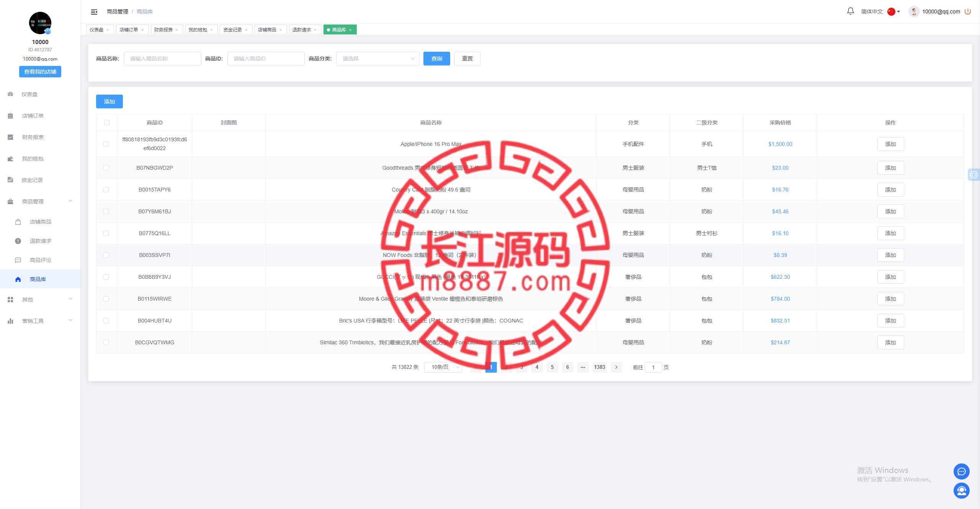Add product B004HUBT4U via its 添加 button
Viewport: 980px width, 509px height.
(890, 321)
